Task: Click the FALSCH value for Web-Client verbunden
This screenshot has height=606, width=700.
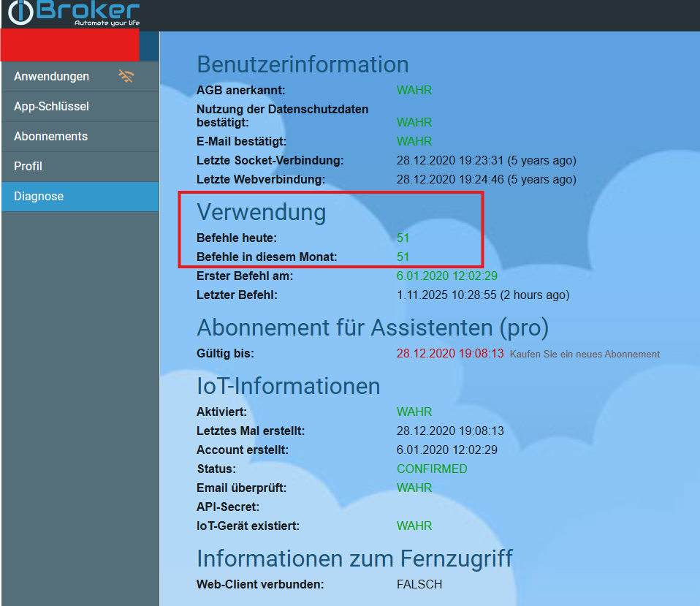Action: 419,585
